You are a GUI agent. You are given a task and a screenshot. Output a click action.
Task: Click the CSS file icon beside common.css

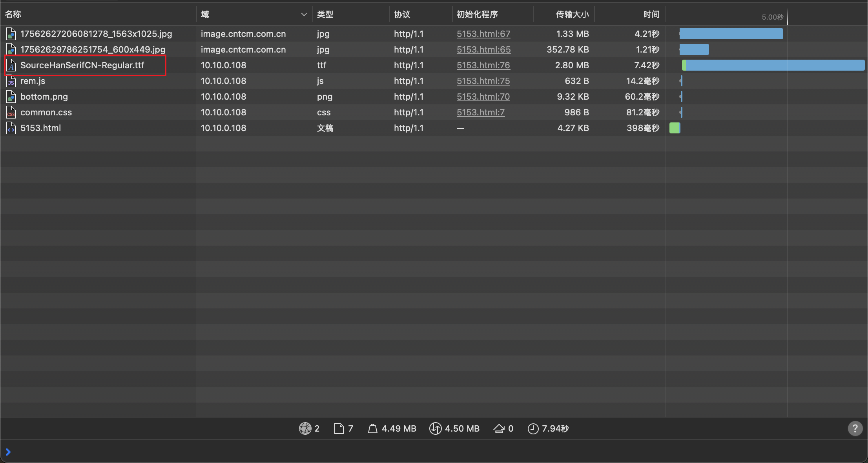coord(11,113)
